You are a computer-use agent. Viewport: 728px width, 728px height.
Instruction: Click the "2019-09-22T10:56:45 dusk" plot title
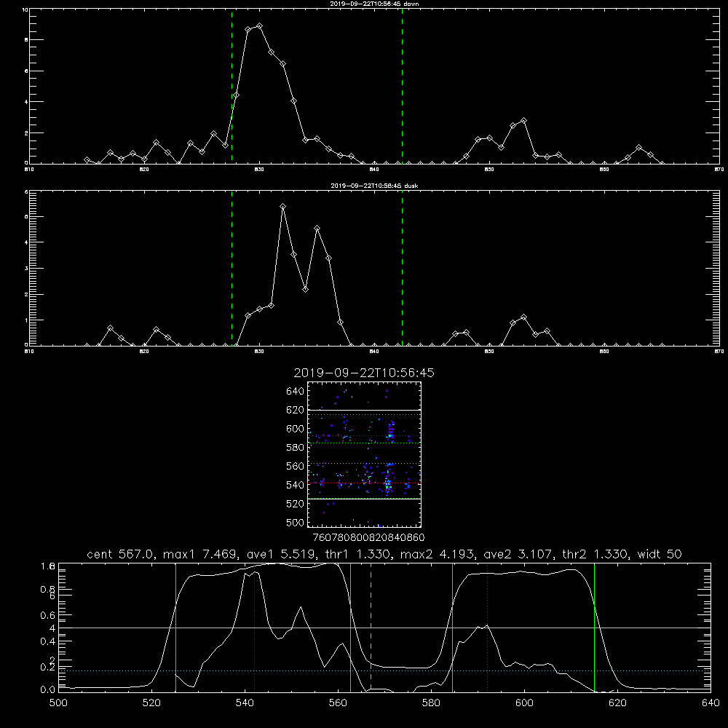coord(374,186)
